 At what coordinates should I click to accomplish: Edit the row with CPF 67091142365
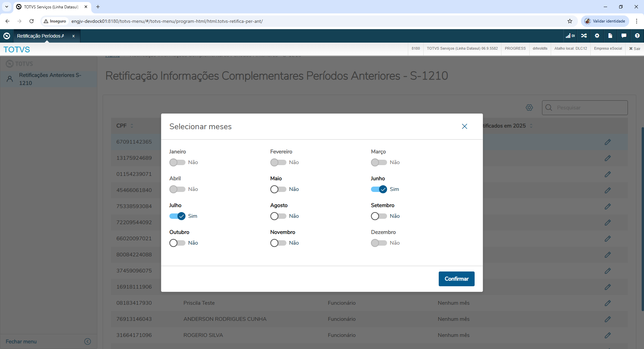pos(607,142)
